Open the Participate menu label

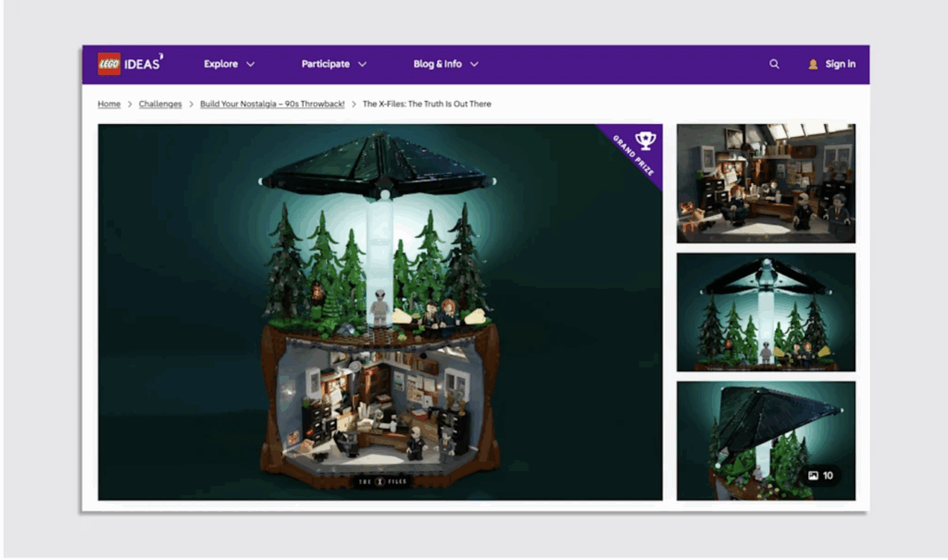tap(326, 65)
